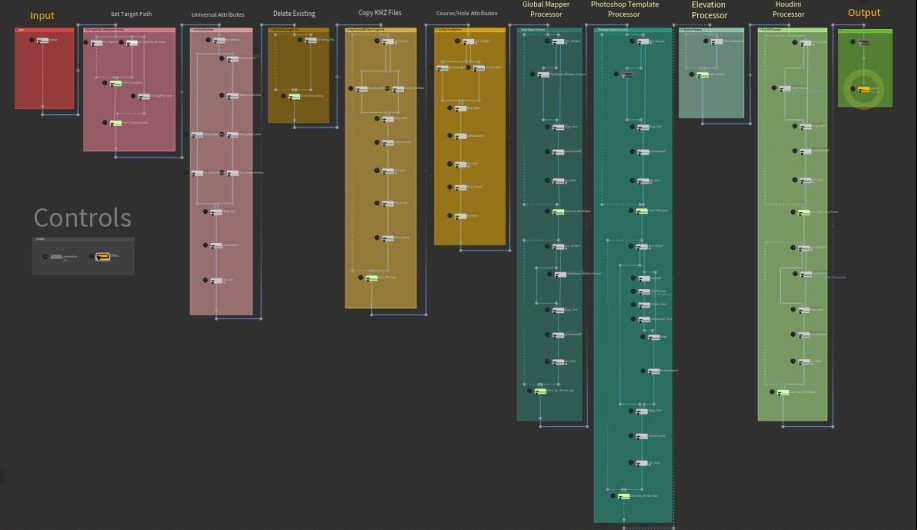Select the lowest green node in Set Target Path

116,123
